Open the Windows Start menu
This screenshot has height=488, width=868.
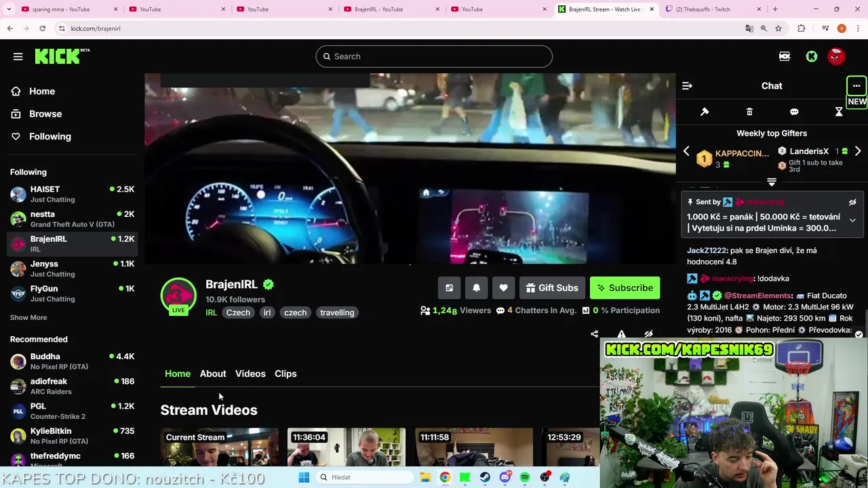304,477
